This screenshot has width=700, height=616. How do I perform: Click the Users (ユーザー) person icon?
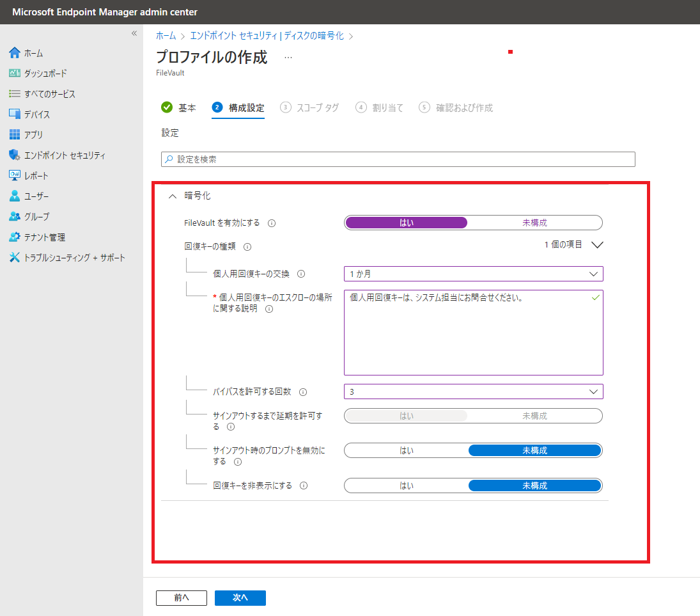pos(14,196)
